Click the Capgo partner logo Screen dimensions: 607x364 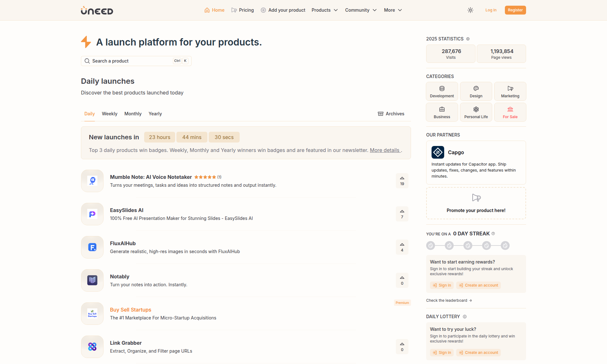(438, 152)
